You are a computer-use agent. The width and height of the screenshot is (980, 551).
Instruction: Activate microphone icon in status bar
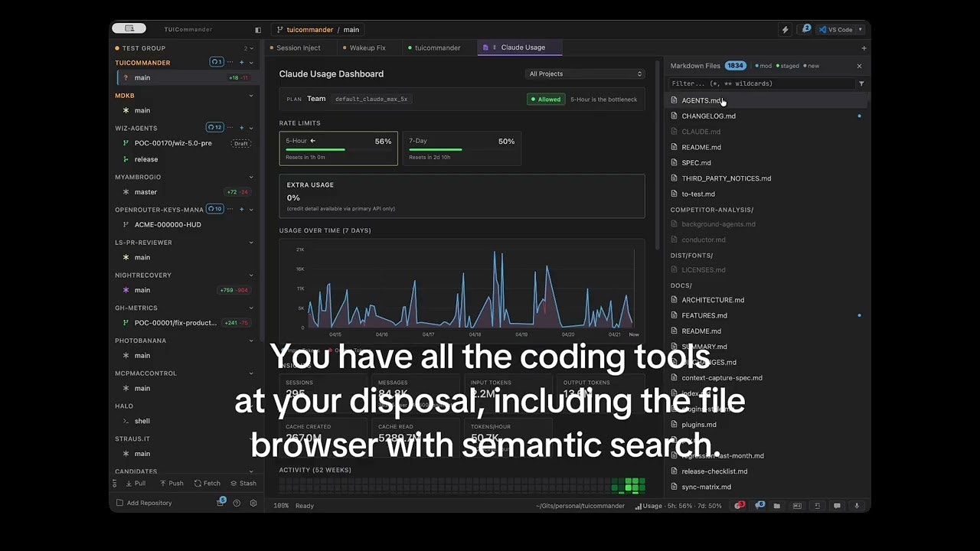click(857, 506)
